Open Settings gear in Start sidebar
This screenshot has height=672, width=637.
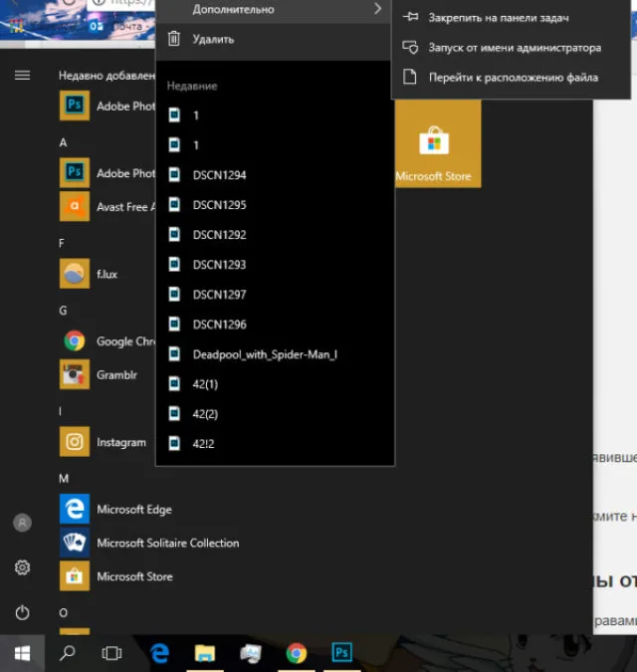[x=22, y=567]
